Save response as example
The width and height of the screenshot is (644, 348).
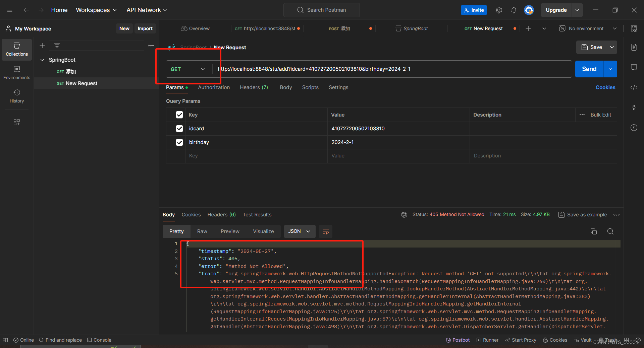(x=583, y=215)
